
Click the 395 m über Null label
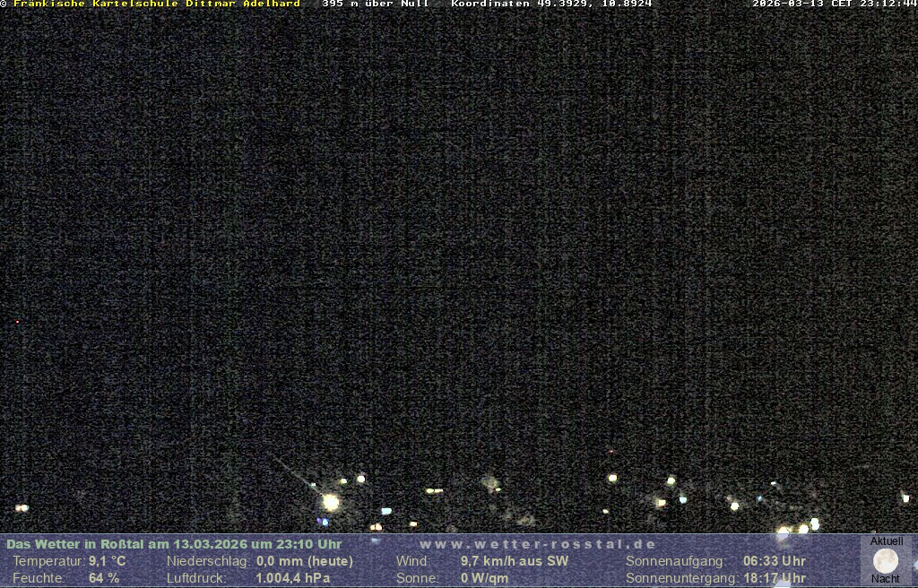[375, 4]
